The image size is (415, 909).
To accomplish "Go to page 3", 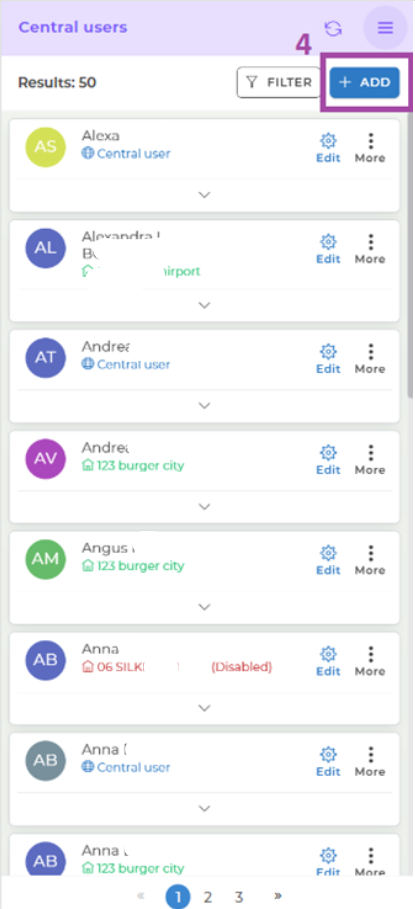I will 239,897.
